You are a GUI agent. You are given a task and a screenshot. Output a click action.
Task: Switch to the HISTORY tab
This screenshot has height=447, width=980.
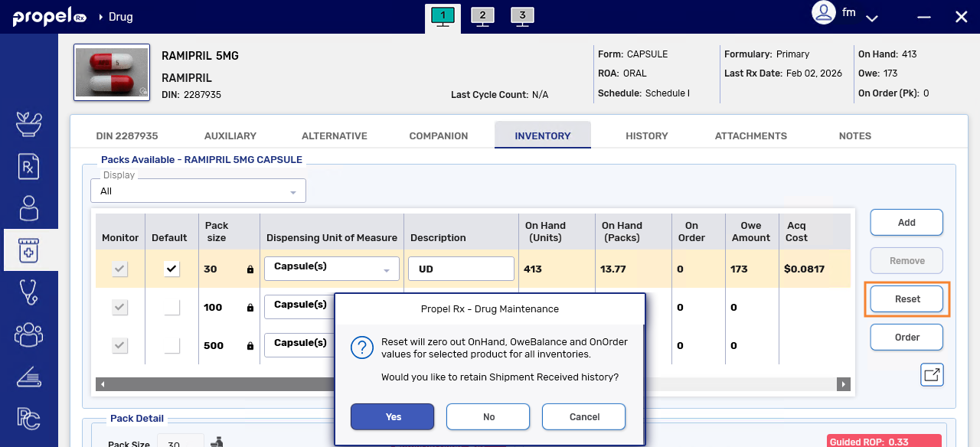646,135
